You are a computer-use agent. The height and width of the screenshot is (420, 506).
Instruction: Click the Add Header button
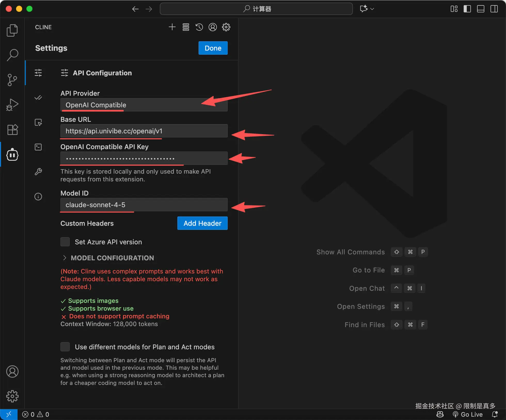pyautogui.click(x=202, y=223)
